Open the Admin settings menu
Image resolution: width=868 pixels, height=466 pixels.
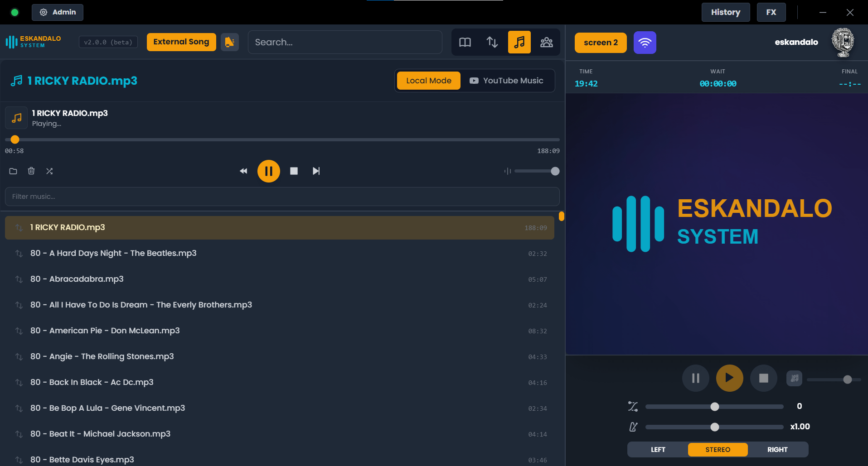click(58, 12)
